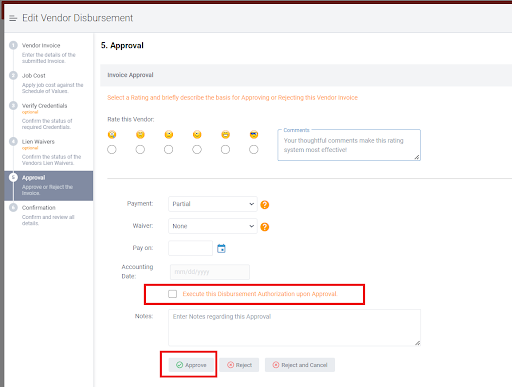Click the Approve button

191,365
